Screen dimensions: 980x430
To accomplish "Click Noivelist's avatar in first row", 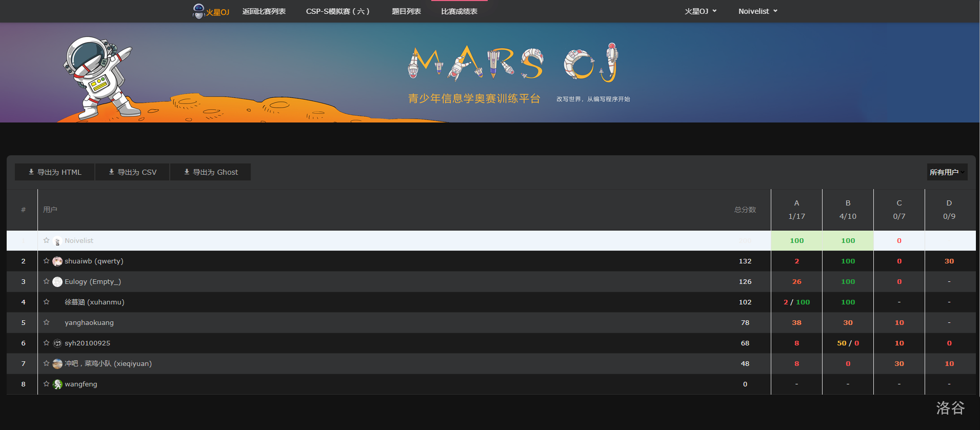I will pos(57,241).
